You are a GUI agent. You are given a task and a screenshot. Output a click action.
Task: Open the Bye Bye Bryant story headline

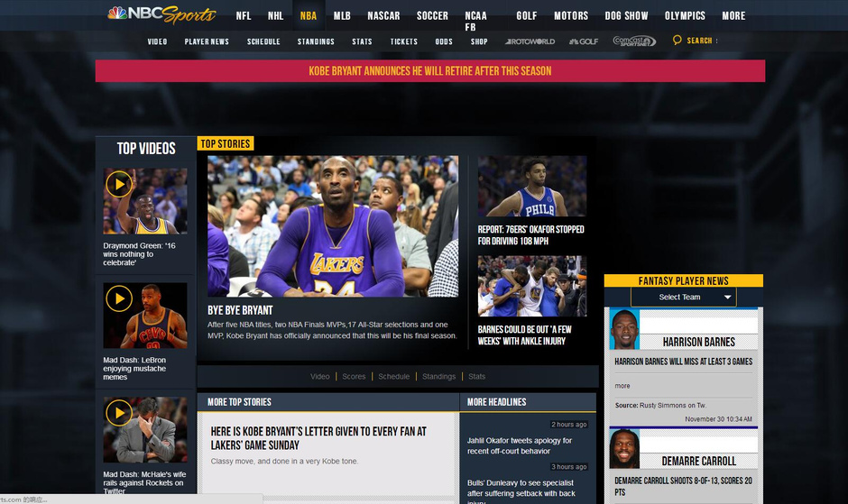click(240, 310)
